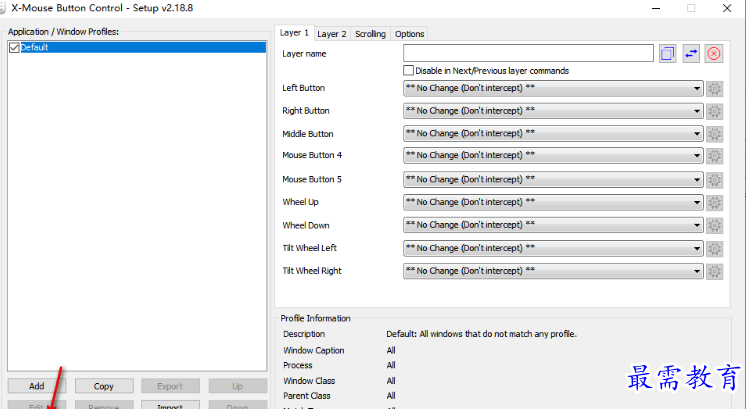Click the Add profile button
Viewport: 749px width, 409px height.
pyautogui.click(x=37, y=386)
